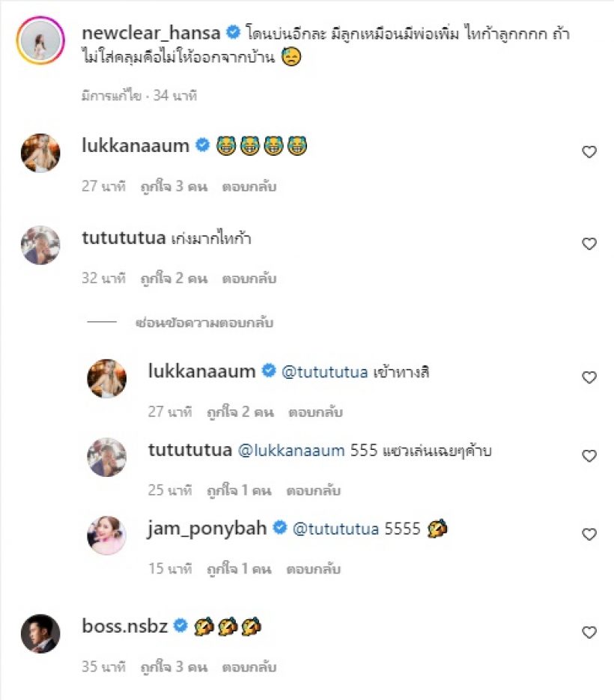Tap the heart on boss.nsbz's comment
The height and width of the screenshot is (700, 614).
pyautogui.click(x=589, y=633)
